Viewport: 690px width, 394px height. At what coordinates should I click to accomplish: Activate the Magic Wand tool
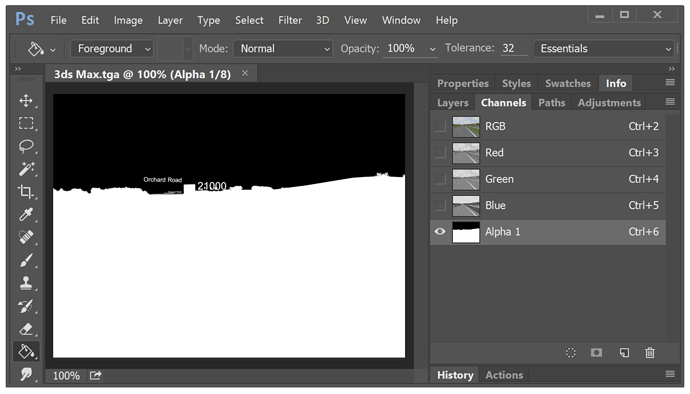(26, 169)
